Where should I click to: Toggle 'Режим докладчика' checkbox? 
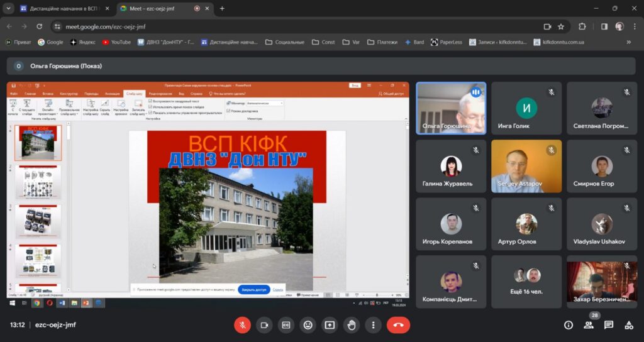click(228, 111)
